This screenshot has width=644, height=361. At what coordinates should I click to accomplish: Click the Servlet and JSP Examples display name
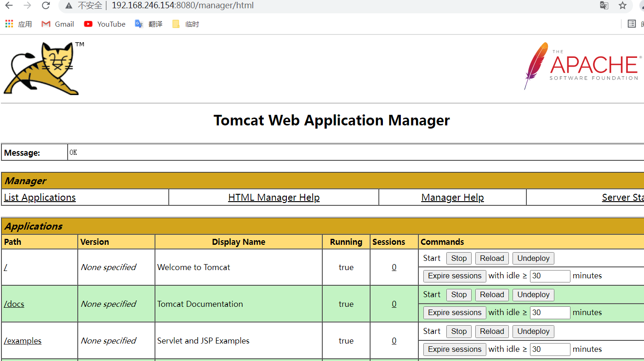coord(203,341)
